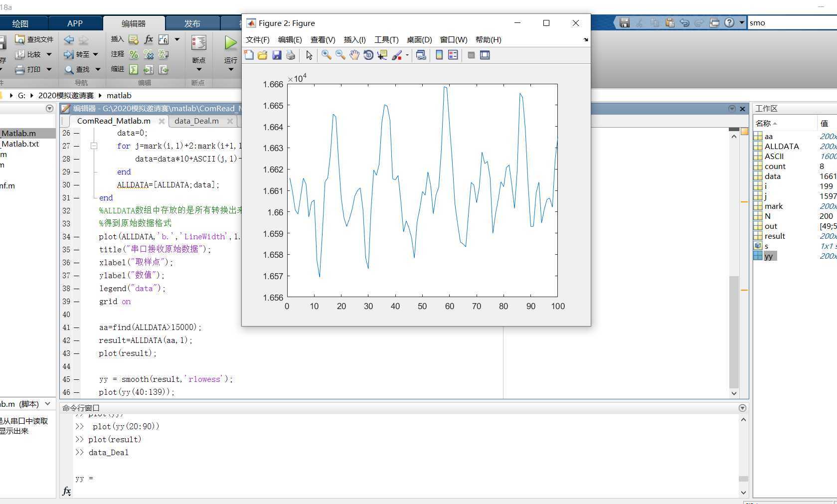Open 帮助(H) menu in Figure 2
This screenshot has width=837, height=504.
[488, 39]
